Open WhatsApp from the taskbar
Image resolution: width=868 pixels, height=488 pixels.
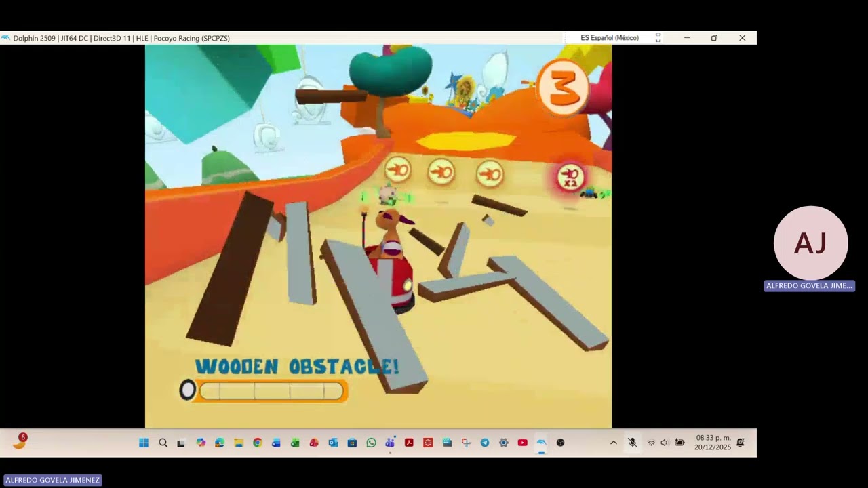(371, 443)
